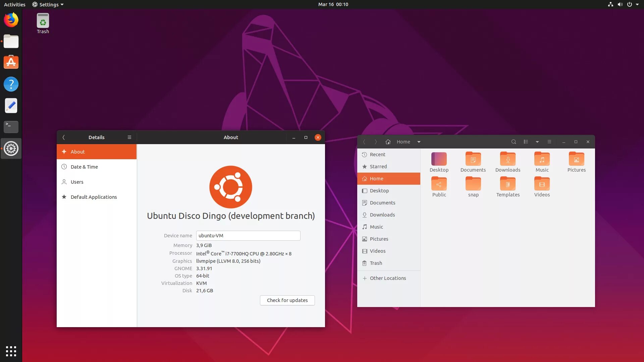
Task: Expand the Home path dropdown arrow
Action: pyautogui.click(x=419, y=142)
